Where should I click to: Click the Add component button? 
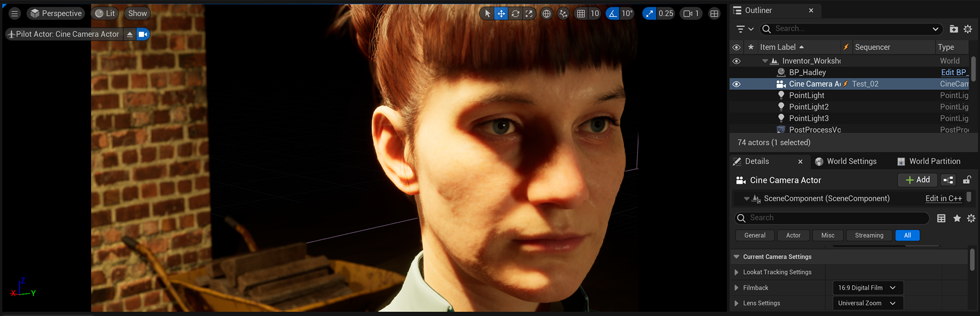[917, 180]
